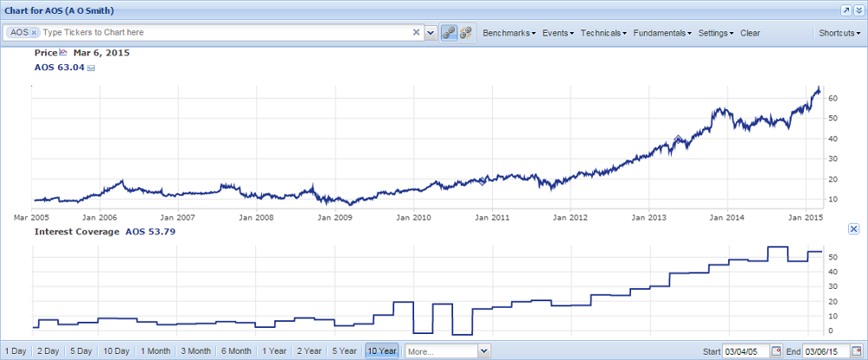Select the 1 Day range
Viewport: 868px width, 360px height.
[x=16, y=351]
